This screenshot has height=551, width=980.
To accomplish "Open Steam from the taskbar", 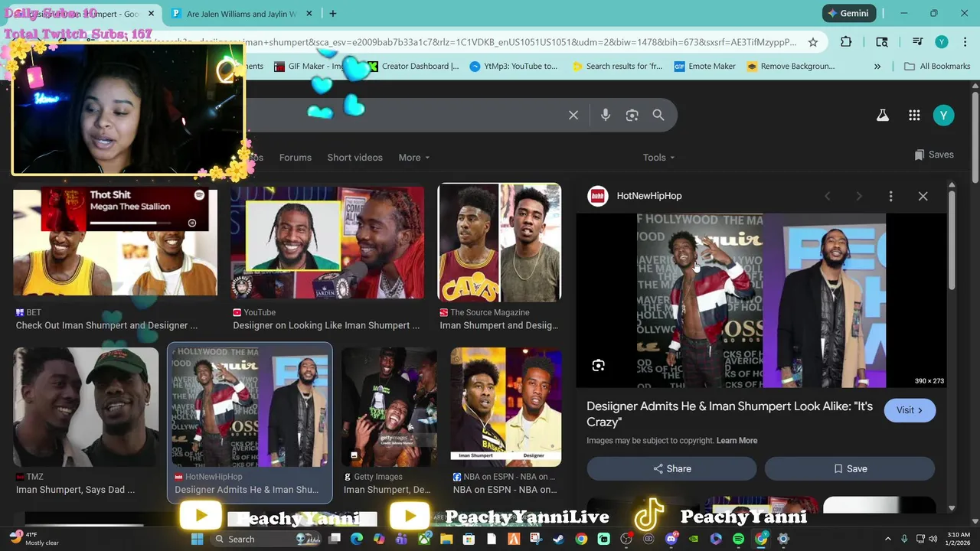I will (x=559, y=539).
